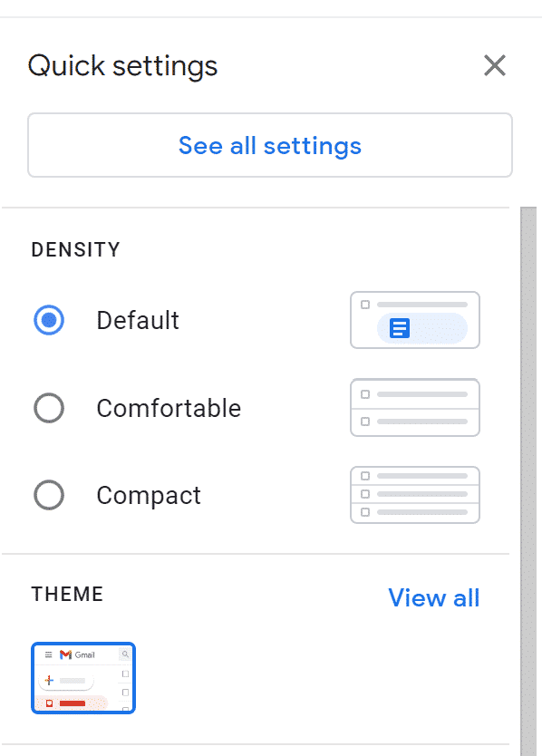Choose the Comfortable density radio button

[49, 408]
